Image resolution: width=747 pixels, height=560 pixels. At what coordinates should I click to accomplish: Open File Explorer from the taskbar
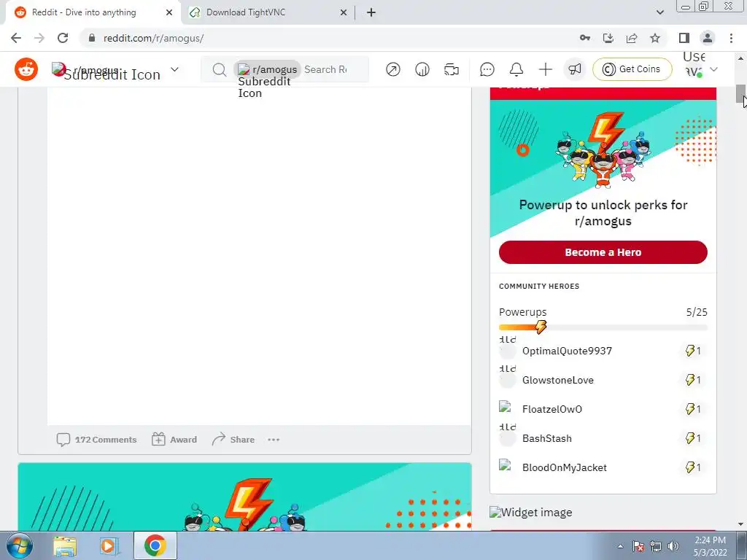[x=65, y=546]
